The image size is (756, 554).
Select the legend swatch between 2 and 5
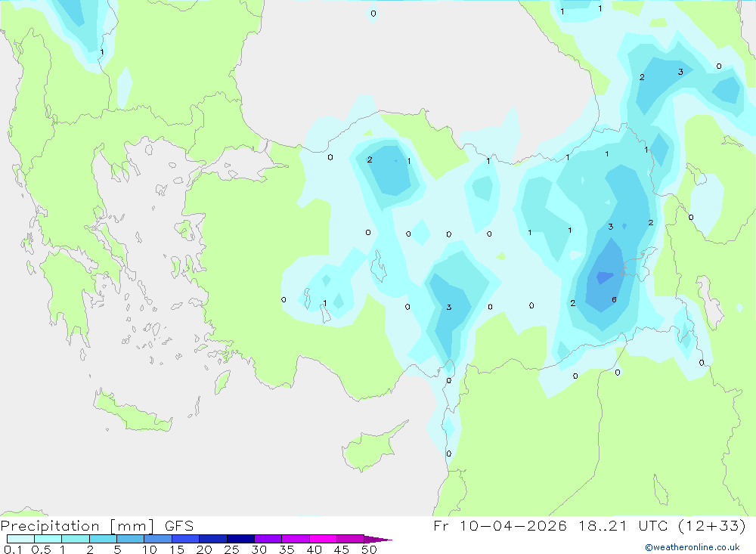pos(103,539)
